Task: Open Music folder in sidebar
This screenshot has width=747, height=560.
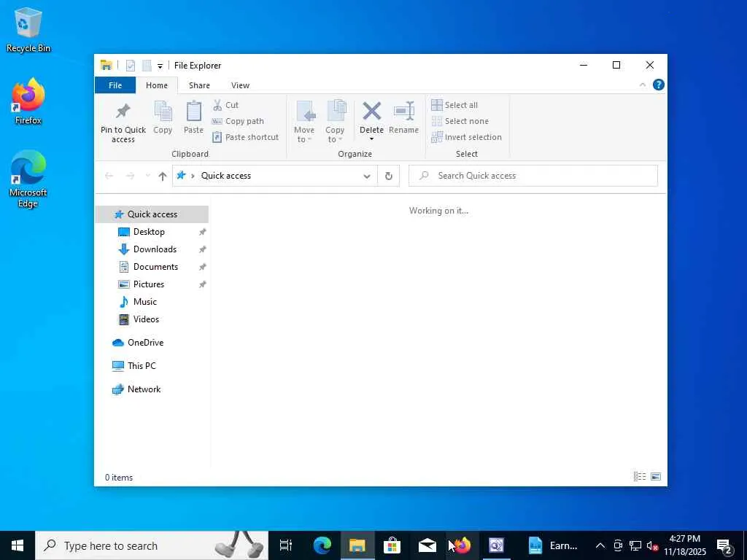Action: point(145,302)
